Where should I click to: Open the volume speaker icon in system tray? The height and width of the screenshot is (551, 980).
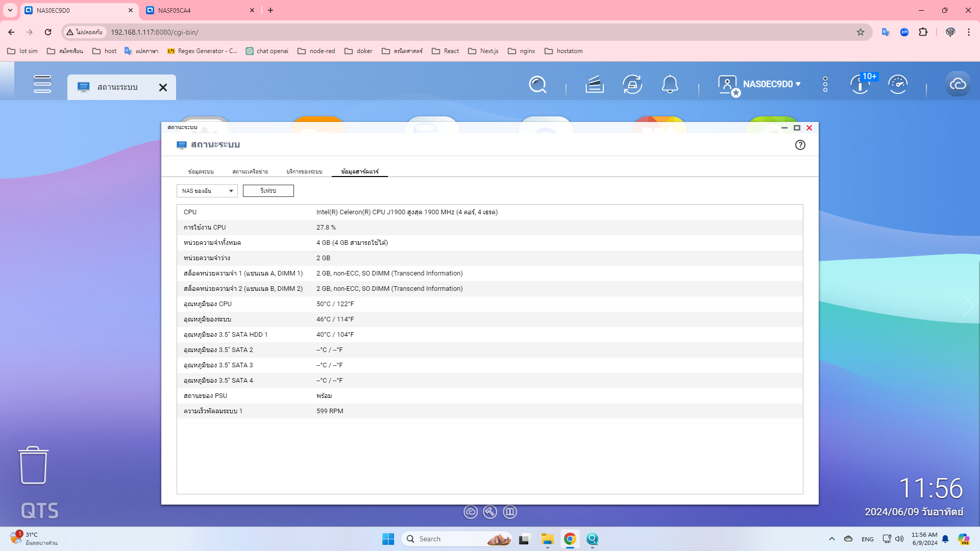pyautogui.click(x=899, y=539)
